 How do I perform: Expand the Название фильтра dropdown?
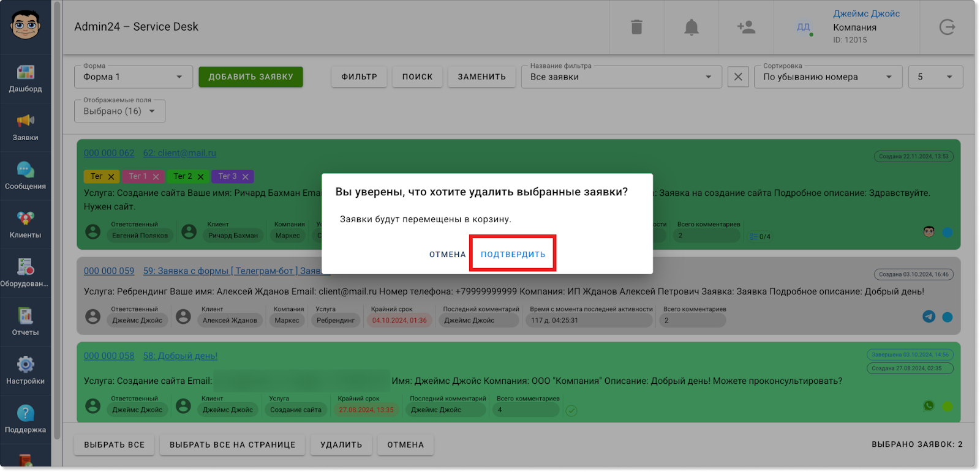point(622,77)
